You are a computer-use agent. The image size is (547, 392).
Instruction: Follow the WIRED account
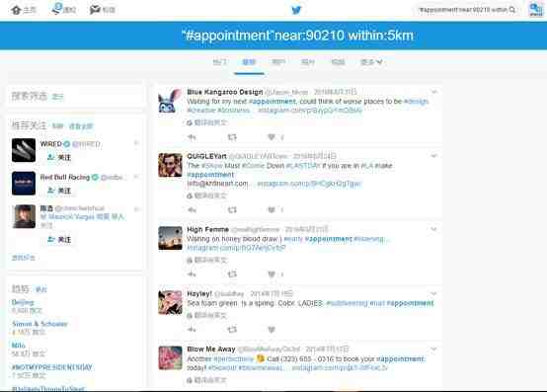(59, 158)
